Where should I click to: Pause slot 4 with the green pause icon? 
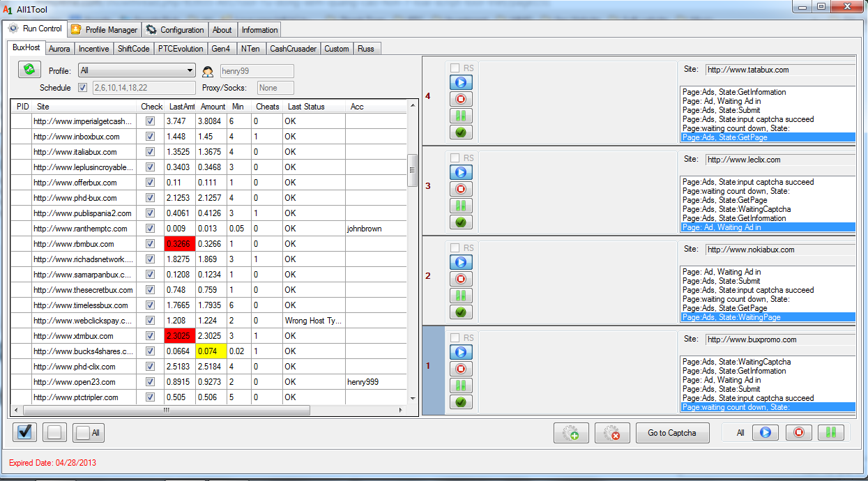(x=460, y=116)
